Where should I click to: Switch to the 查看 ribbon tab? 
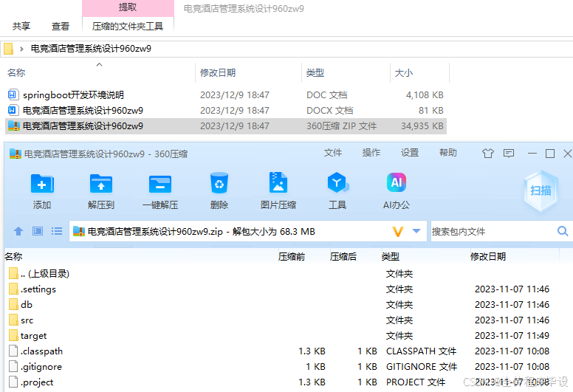click(61, 27)
